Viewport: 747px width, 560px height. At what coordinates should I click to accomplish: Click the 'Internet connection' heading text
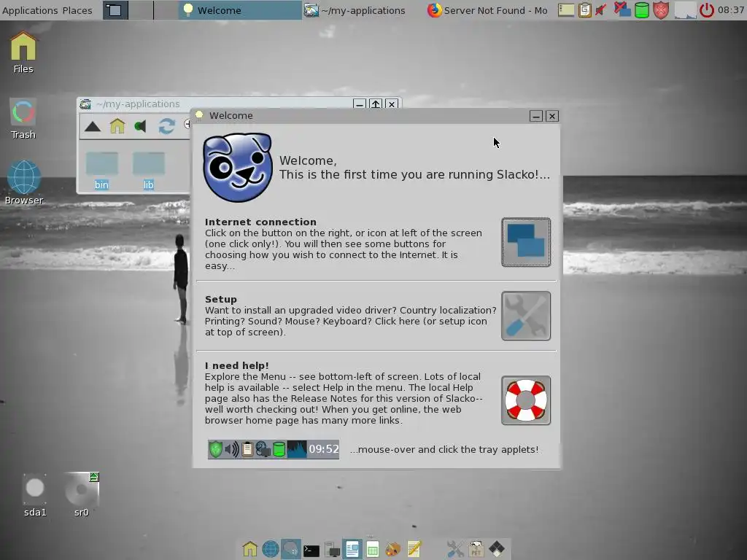point(260,222)
